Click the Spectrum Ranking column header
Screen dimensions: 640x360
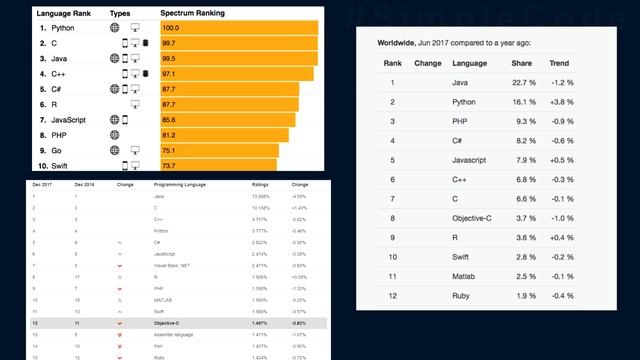click(192, 13)
